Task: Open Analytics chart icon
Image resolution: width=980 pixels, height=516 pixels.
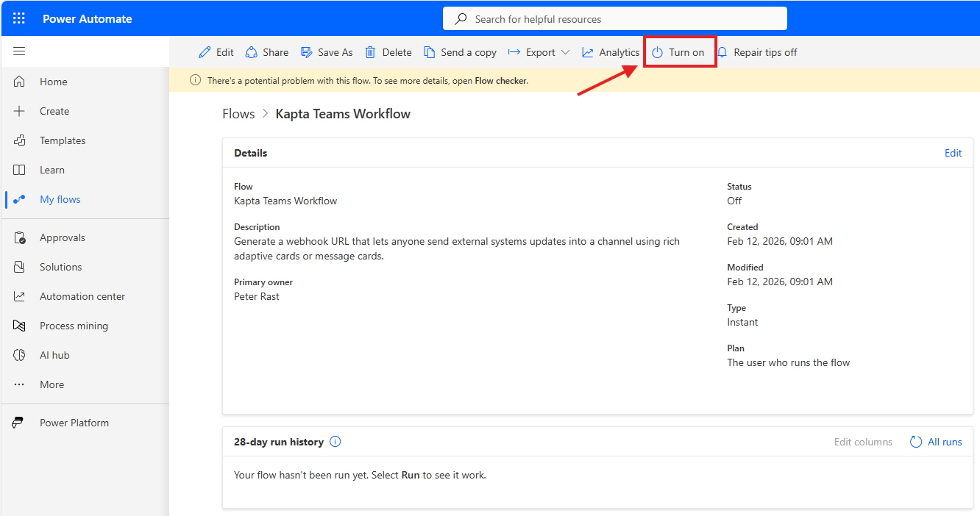Action: pos(588,52)
